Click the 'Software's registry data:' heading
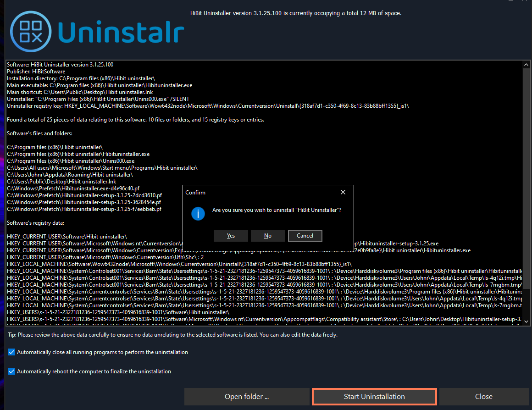This screenshot has height=410, width=532. pyautogui.click(x=36, y=223)
